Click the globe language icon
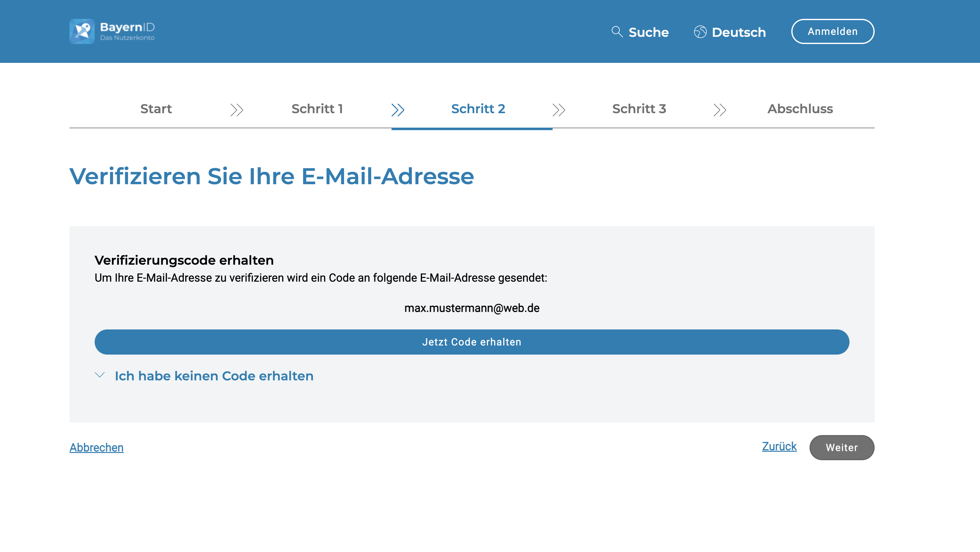Screen dimensions: 980x552 coord(700,32)
